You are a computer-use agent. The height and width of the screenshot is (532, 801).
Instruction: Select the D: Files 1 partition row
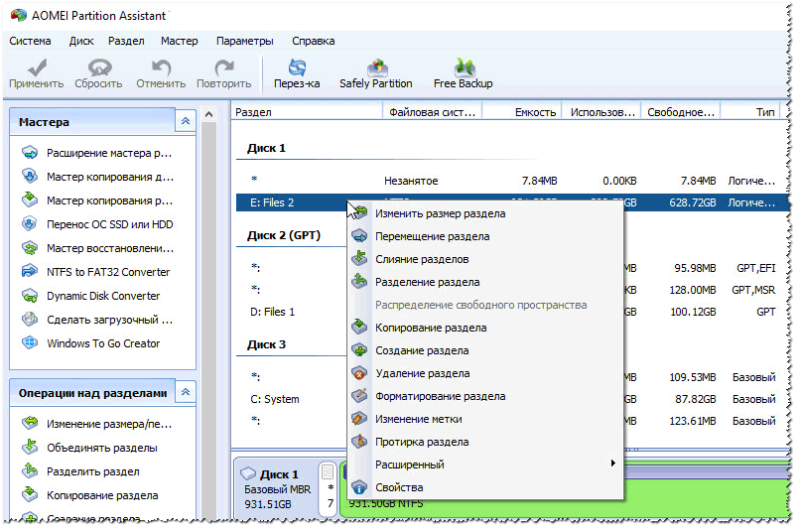(x=274, y=312)
